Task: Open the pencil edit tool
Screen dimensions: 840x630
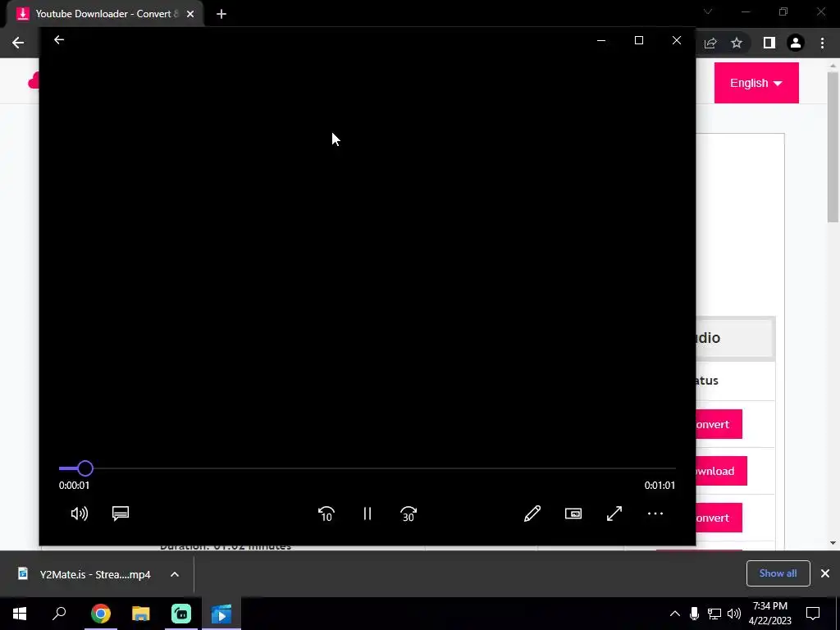Action: coord(532,514)
